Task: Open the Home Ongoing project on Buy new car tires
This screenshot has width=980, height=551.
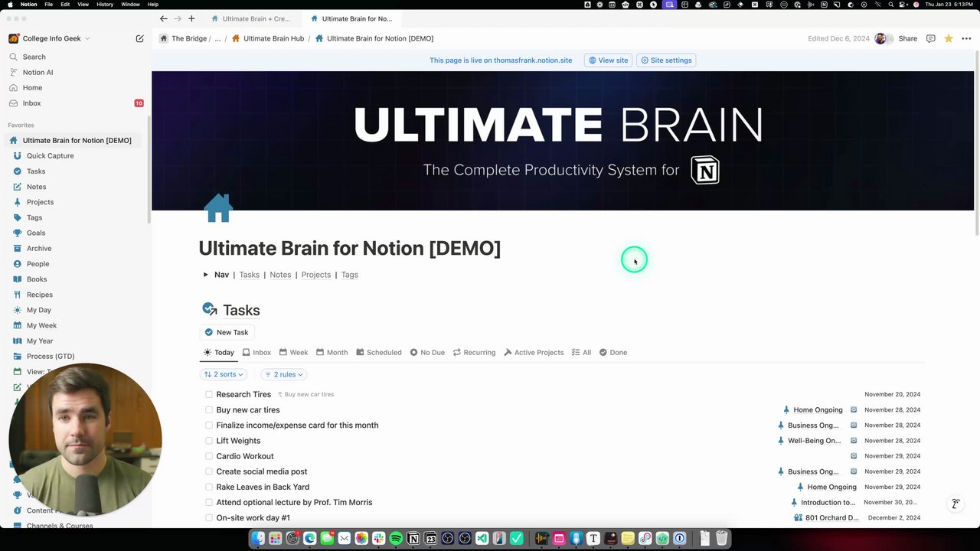Action: (812, 409)
